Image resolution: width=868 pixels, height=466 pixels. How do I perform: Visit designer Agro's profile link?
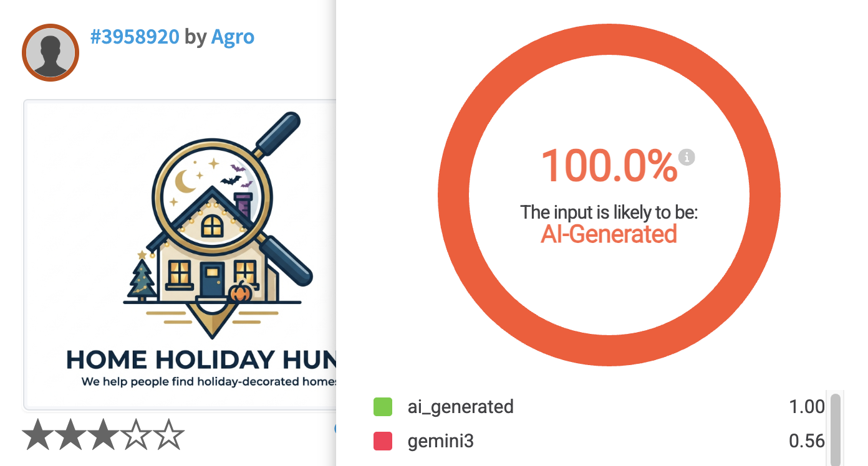[233, 37]
